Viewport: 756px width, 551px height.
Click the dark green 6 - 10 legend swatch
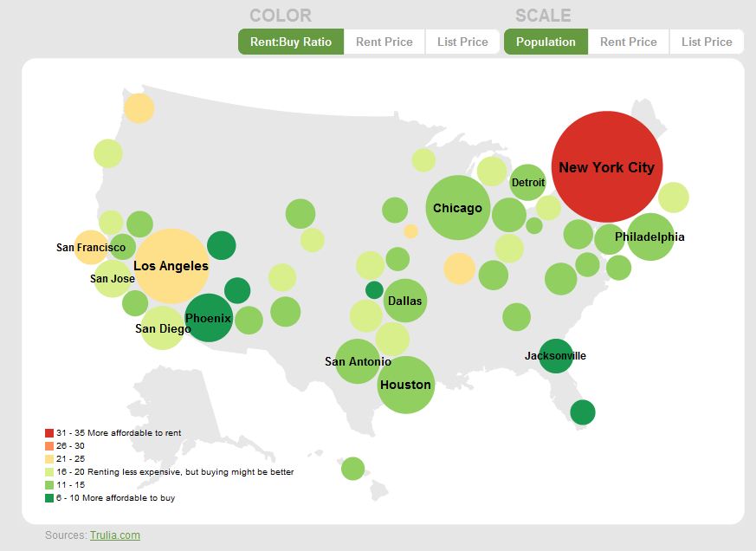tap(49, 498)
